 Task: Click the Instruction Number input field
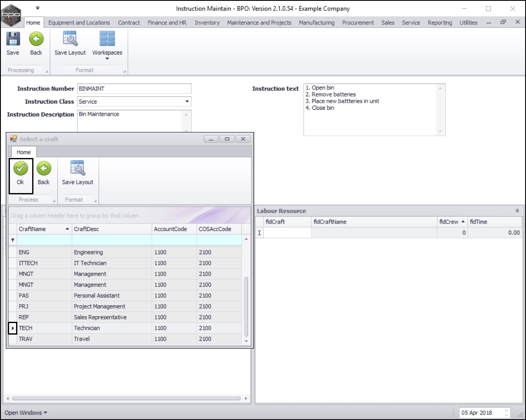[x=134, y=89]
